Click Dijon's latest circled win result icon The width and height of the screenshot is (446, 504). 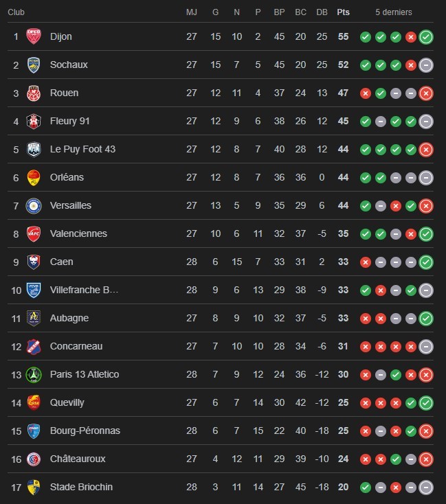(426, 37)
